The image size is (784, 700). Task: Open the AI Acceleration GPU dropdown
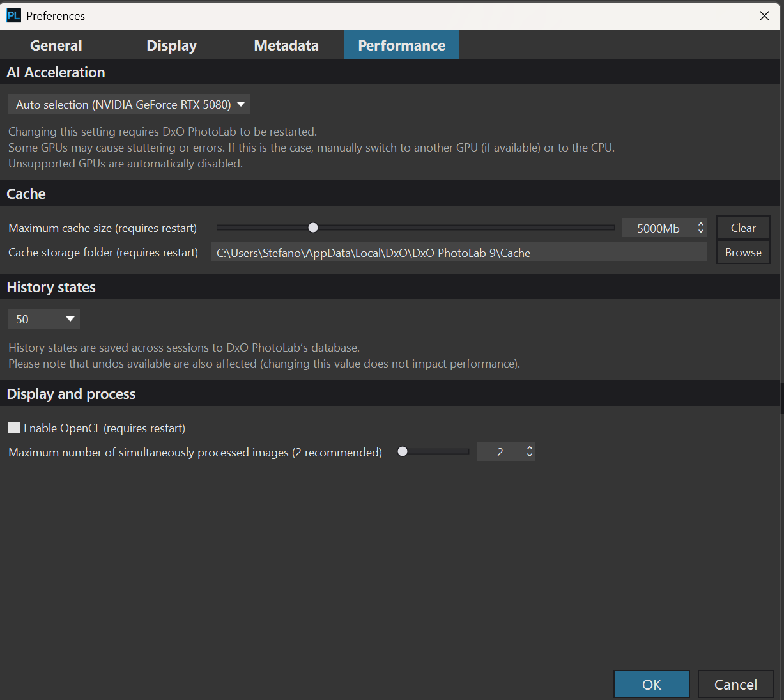pos(129,104)
